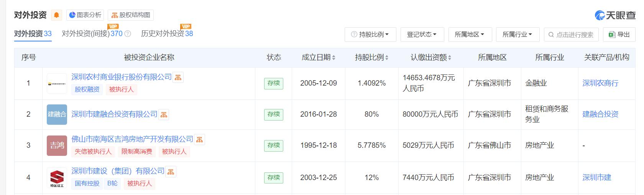The image size is (644, 195).
Task: Click the 股权融资 tag
Action: (87, 89)
